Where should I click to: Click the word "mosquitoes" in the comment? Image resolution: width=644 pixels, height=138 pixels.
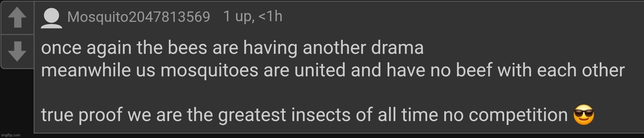pyautogui.click(x=209, y=70)
